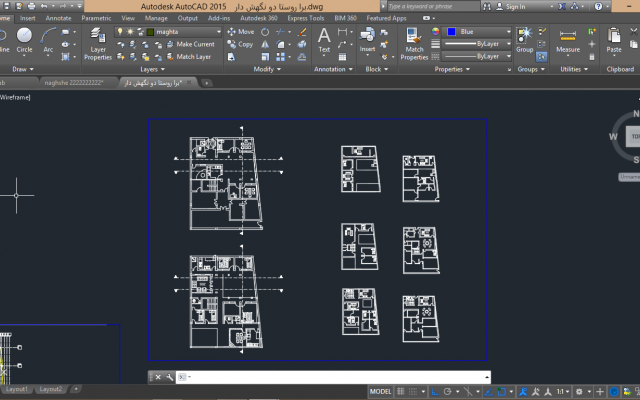Switch to naghshe 2222222222 drawing tab
The height and width of the screenshot is (400, 640).
[74, 83]
